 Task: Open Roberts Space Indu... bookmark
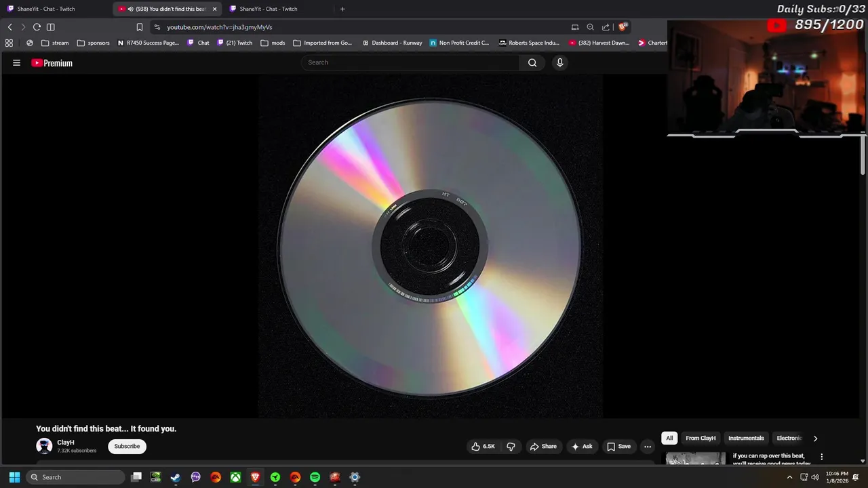[529, 43]
